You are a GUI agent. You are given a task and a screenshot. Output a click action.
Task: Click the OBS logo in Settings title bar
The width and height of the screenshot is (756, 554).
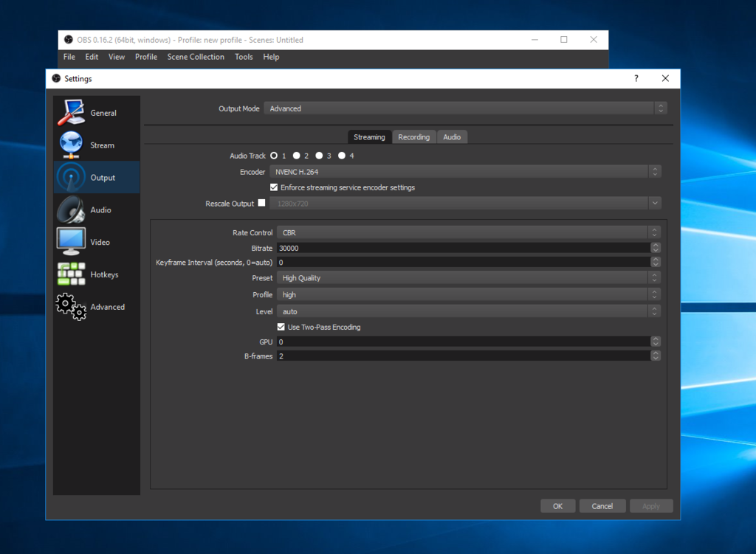pyautogui.click(x=56, y=78)
